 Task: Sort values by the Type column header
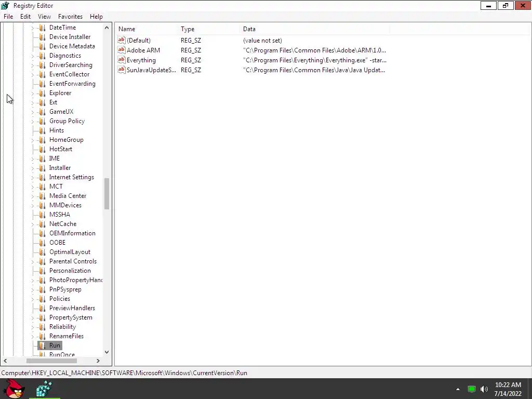[x=209, y=29]
